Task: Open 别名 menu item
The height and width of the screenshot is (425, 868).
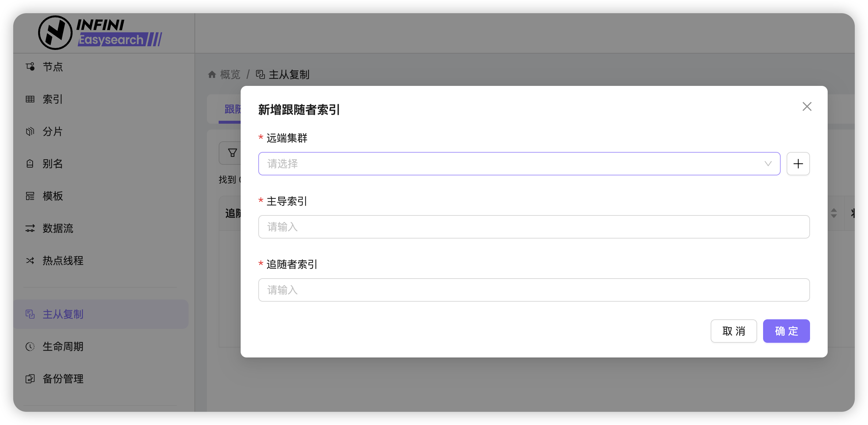Action: pos(101,164)
